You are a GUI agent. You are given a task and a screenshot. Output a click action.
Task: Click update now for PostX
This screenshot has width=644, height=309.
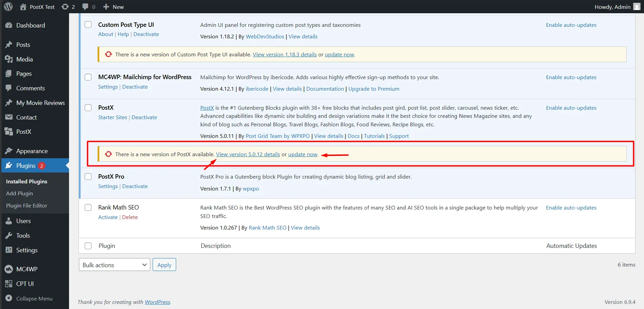(x=302, y=154)
